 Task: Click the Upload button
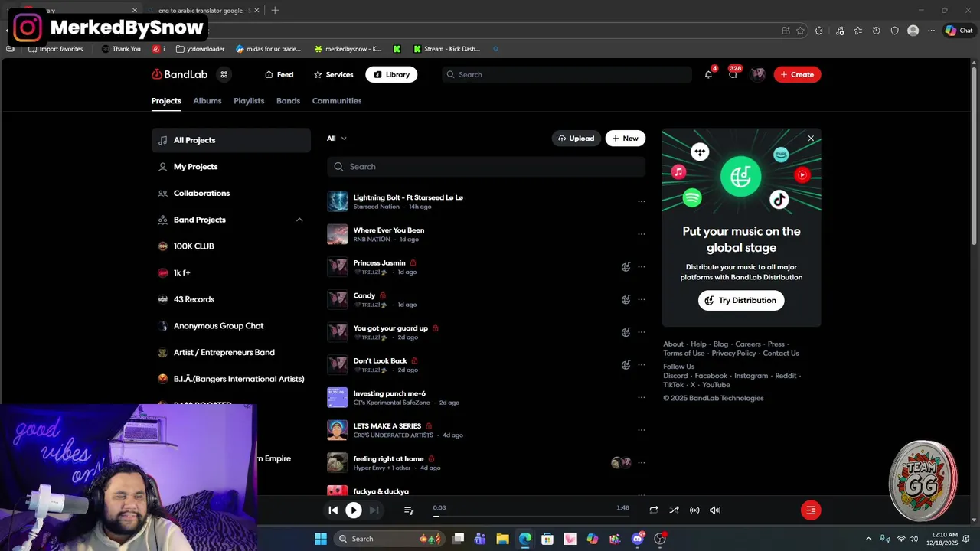[x=577, y=139]
